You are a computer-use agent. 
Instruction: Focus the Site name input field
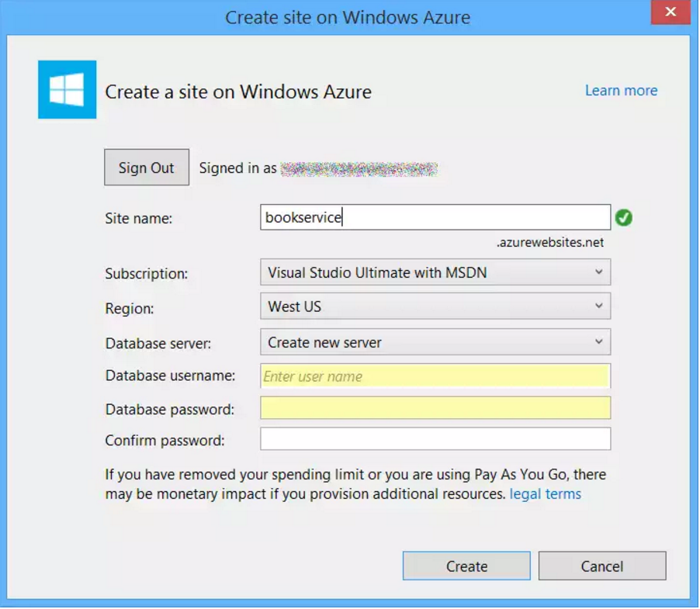pos(435,217)
